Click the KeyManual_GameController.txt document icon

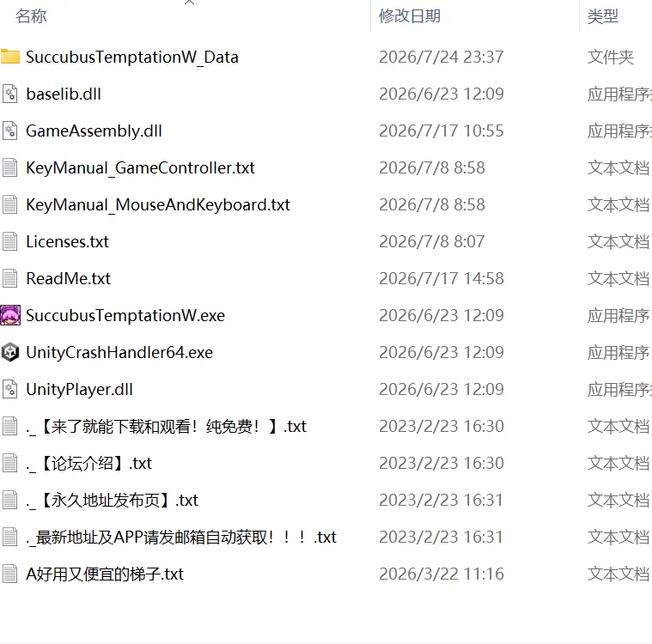click(x=10, y=167)
